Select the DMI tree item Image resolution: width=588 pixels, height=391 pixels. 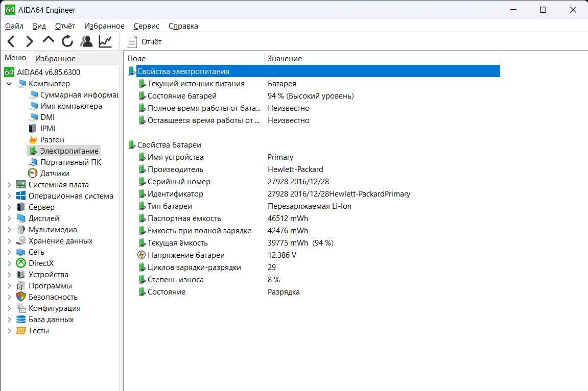tap(47, 117)
